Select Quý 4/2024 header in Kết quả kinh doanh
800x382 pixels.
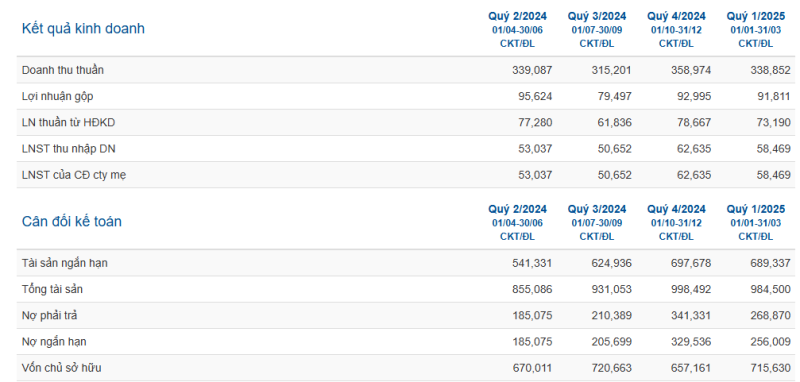click(x=677, y=16)
